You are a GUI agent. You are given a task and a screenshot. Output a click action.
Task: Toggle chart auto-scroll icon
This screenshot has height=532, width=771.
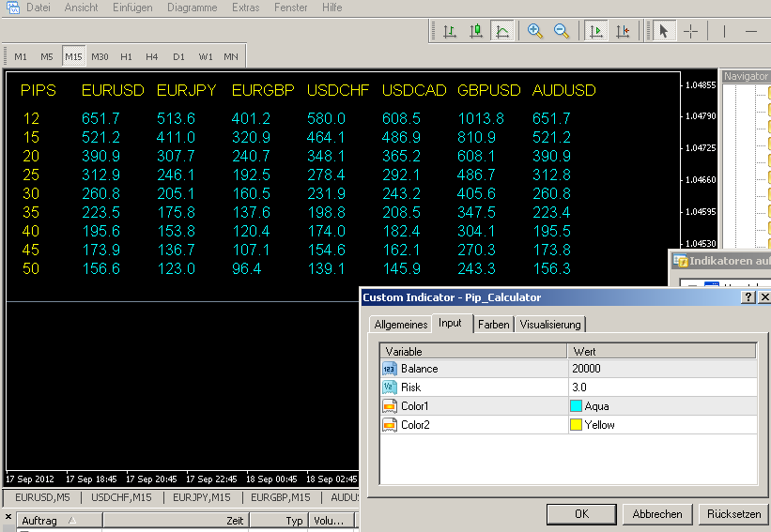tap(595, 31)
